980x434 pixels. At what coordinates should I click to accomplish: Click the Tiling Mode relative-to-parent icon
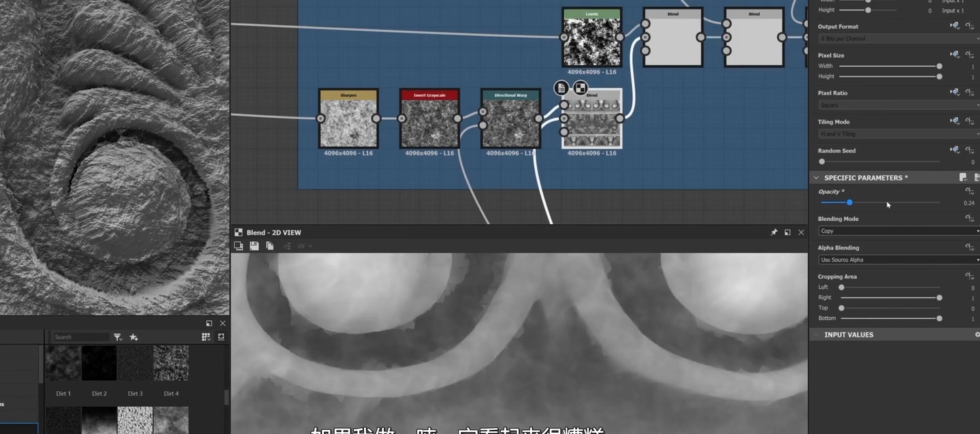955,121
